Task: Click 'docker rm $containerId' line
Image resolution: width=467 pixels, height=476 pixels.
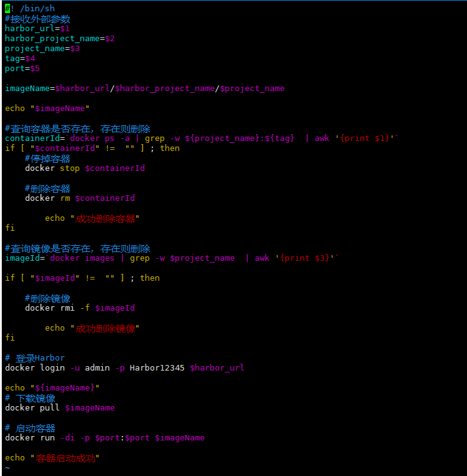Action: tap(80, 198)
